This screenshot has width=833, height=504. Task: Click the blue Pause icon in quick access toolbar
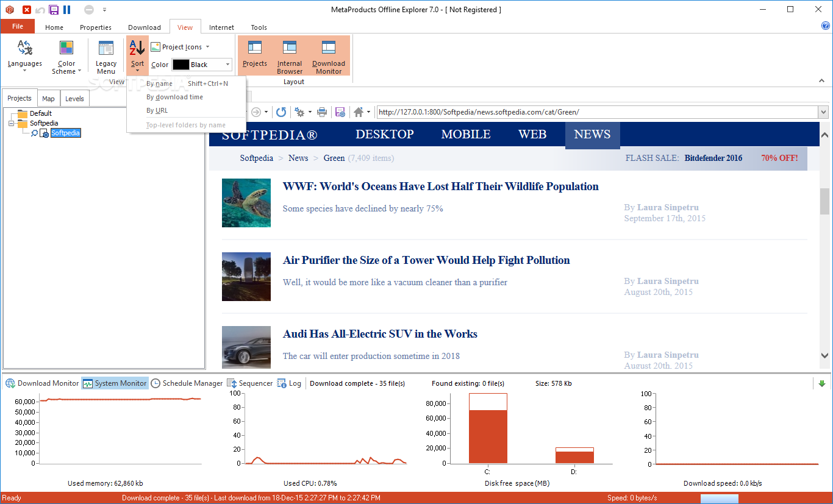click(x=67, y=10)
